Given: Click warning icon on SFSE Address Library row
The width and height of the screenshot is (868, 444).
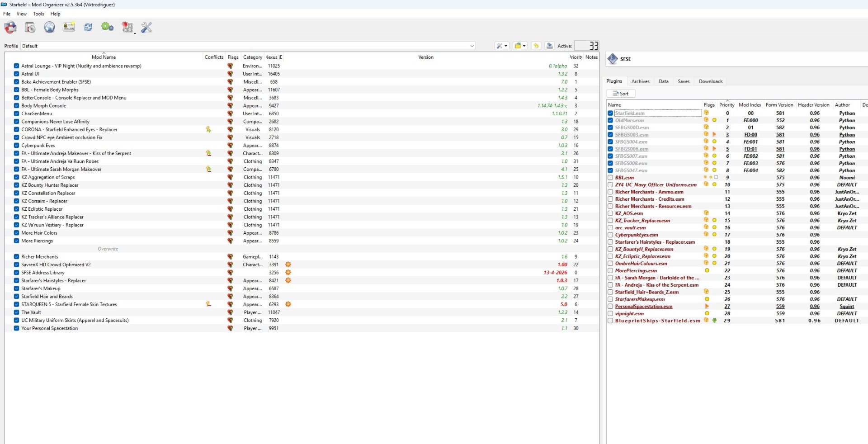Looking at the screenshot, I should pos(288,273).
